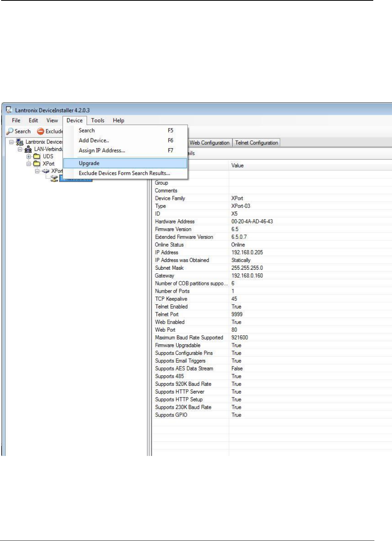The height and width of the screenshot is (541, 392).
Task: Switch to the Web Configuration tab
Action: [209, 143]
